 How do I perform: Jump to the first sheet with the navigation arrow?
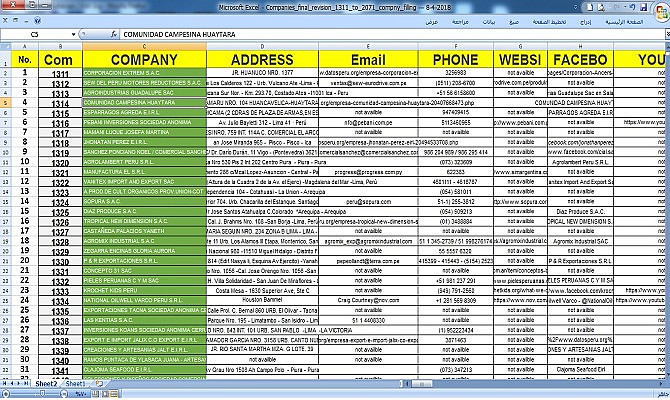pos(4,384)
